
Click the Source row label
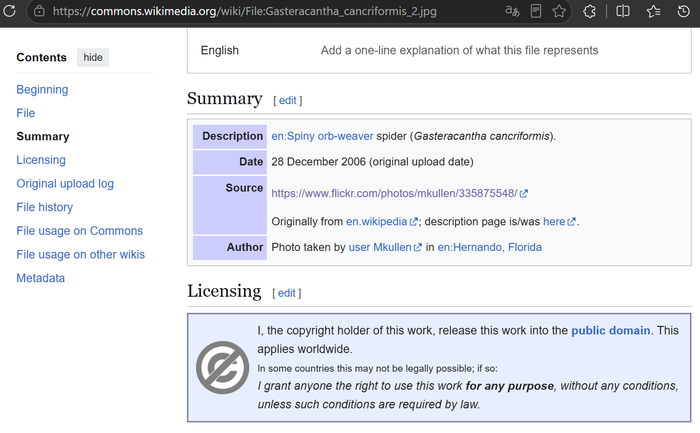pos(230,205)
